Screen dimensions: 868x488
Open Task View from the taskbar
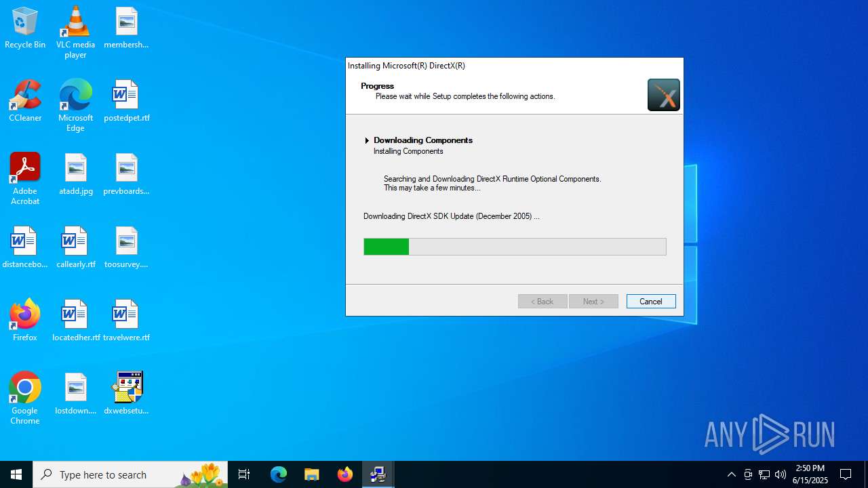[244, 474]
